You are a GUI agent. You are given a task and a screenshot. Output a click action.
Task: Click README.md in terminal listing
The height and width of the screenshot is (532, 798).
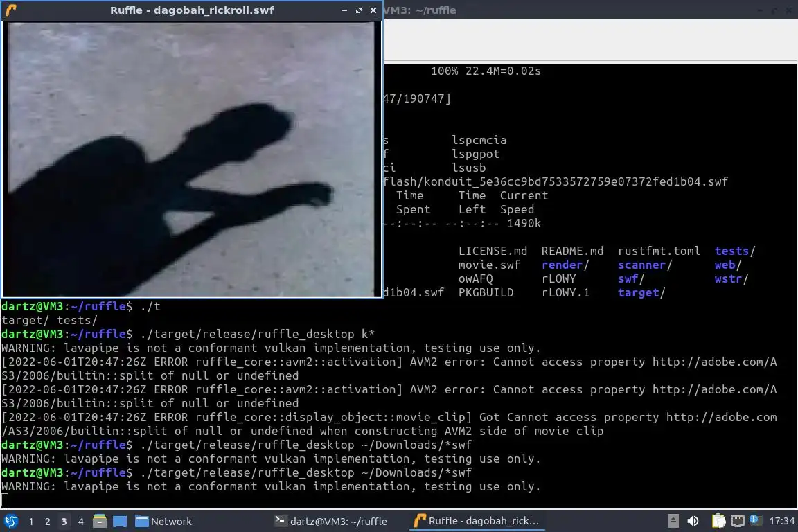(572, 251)
